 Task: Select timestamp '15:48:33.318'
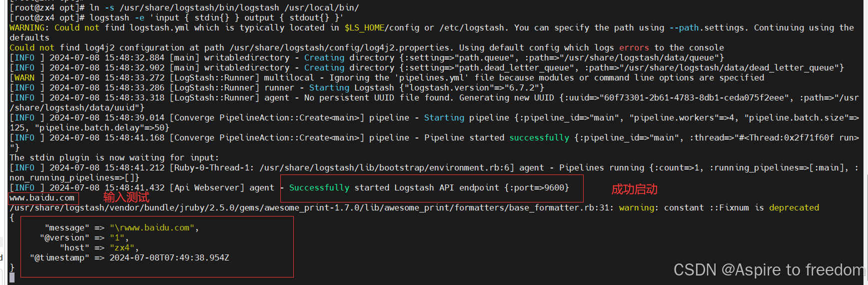pyautogui.click(x=134, y=97)
